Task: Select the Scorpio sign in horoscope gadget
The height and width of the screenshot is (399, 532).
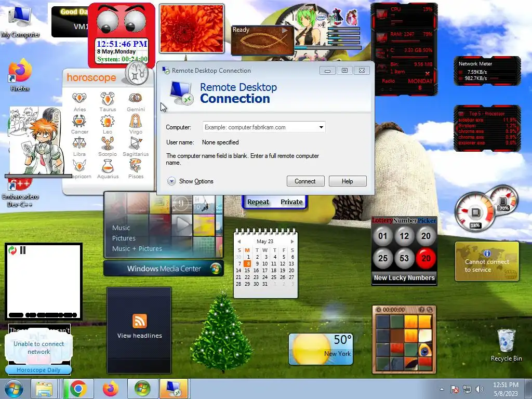Action: (108, 147)
